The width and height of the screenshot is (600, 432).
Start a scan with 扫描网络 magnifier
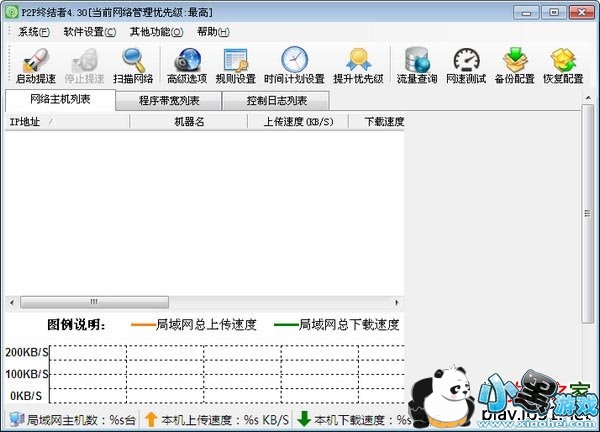coord(134,60)
